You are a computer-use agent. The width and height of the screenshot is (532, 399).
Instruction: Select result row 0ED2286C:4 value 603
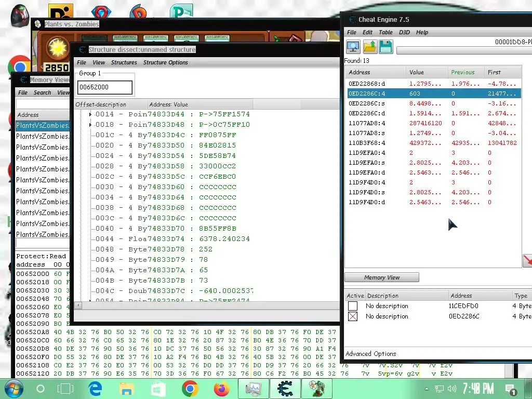click(434, 94)
